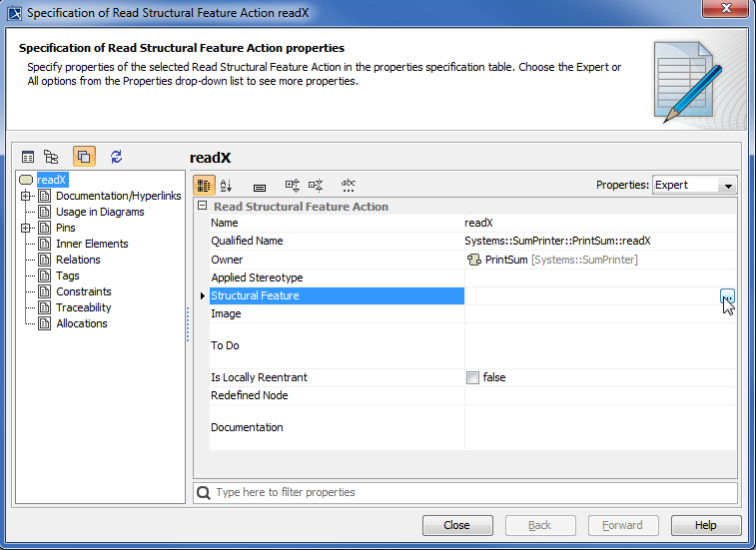Click the expand all categories icon
This screenshot has height=550, width=756.
pyautogui.click(x=293, y=185)
